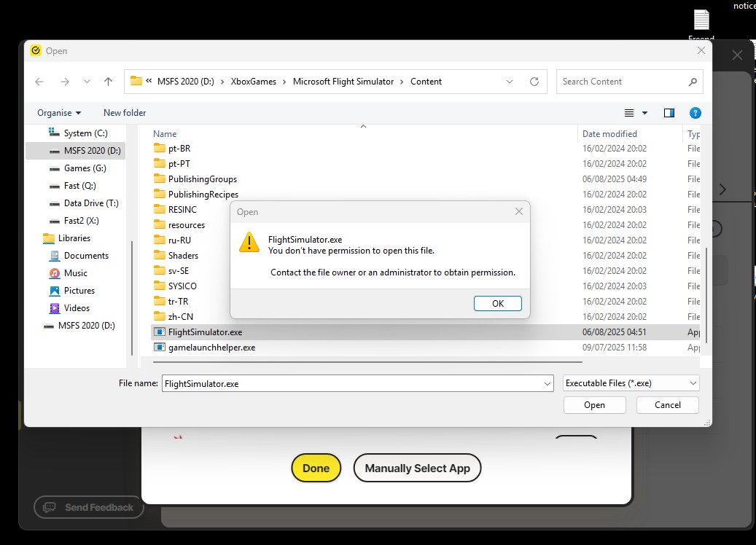The width and height of the screenshot is (756, 545).
Task: Select Games (G:) drive in sidebar
Action: click(x=78, y=168)
